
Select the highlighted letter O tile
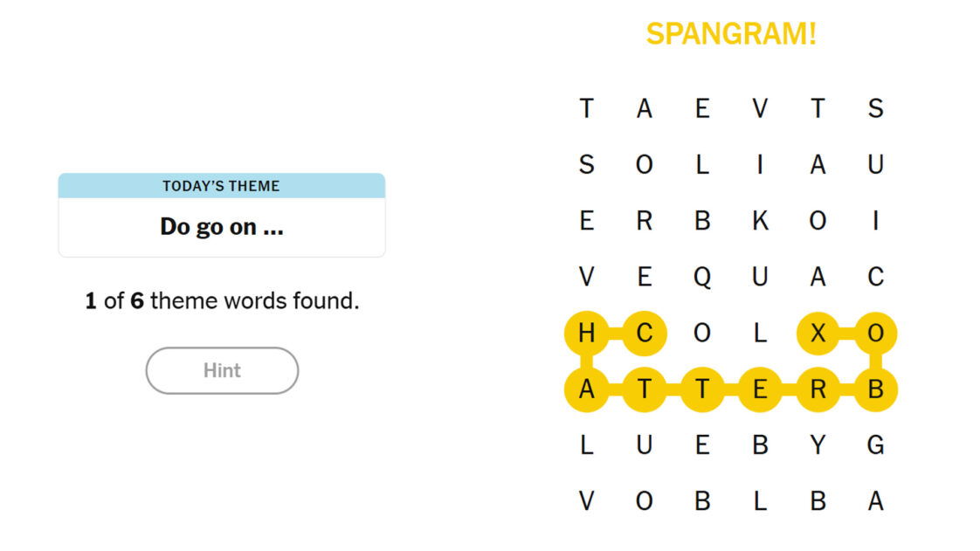[875, 334]
